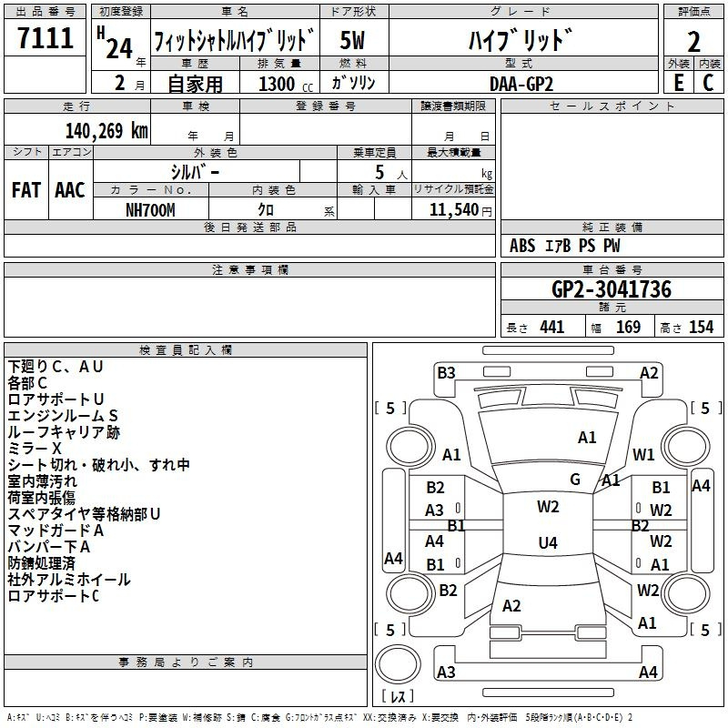Click the note マッドガードA
The image size is (728, 728).
(x=56, y=531)
